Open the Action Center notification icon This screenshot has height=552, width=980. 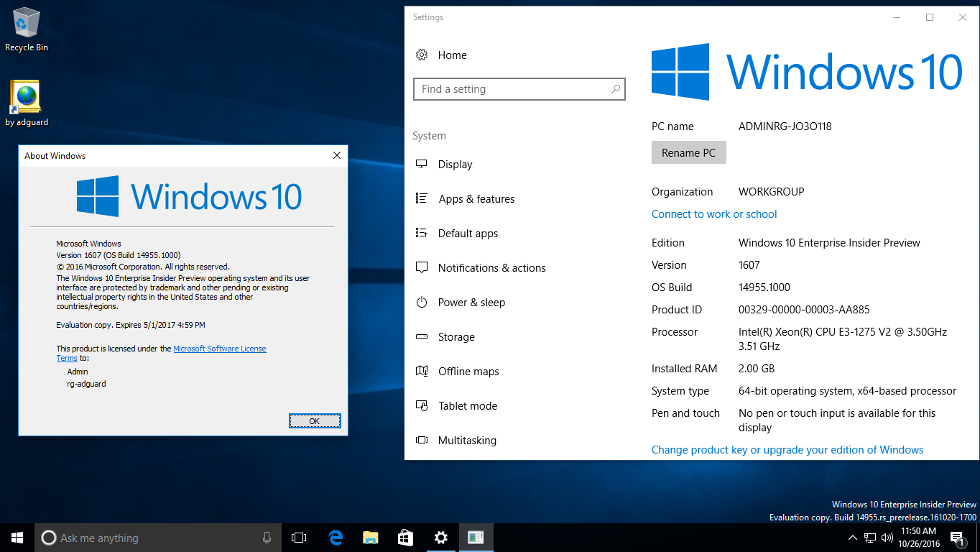point(957,538)
